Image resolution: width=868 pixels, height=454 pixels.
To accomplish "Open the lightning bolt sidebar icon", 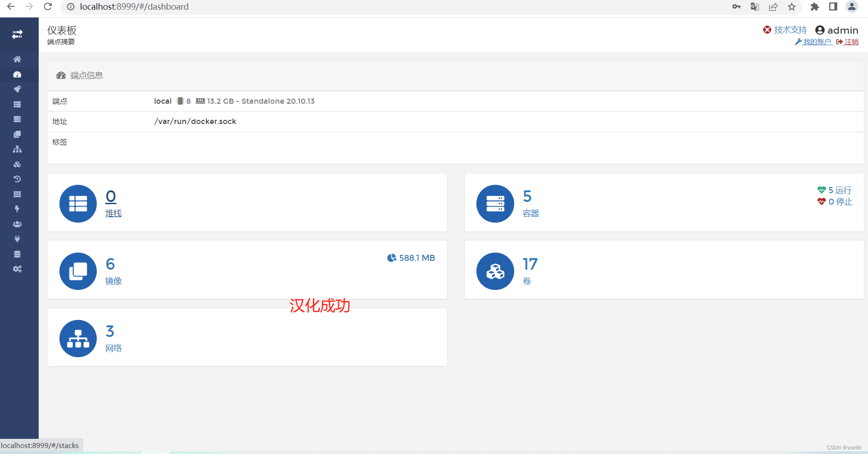I will coord(17,209).
